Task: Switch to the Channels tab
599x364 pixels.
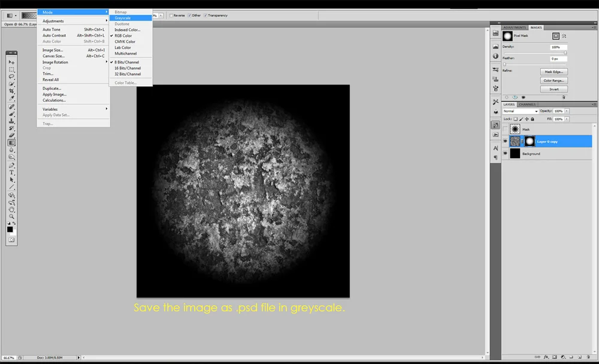Action: point(527,104)
